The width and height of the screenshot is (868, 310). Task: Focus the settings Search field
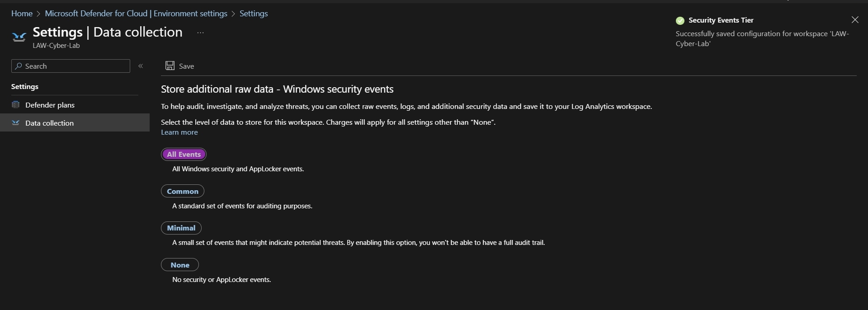[x=71, y=66]
